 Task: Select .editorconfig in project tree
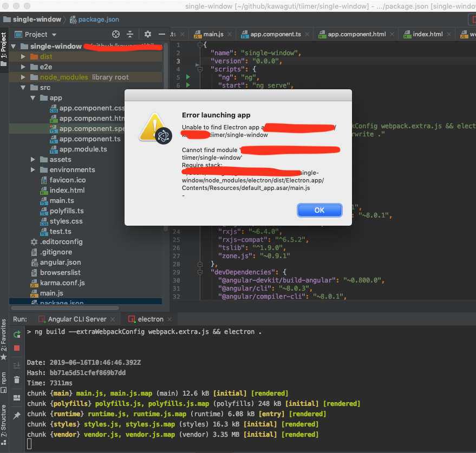pos(61,242)
